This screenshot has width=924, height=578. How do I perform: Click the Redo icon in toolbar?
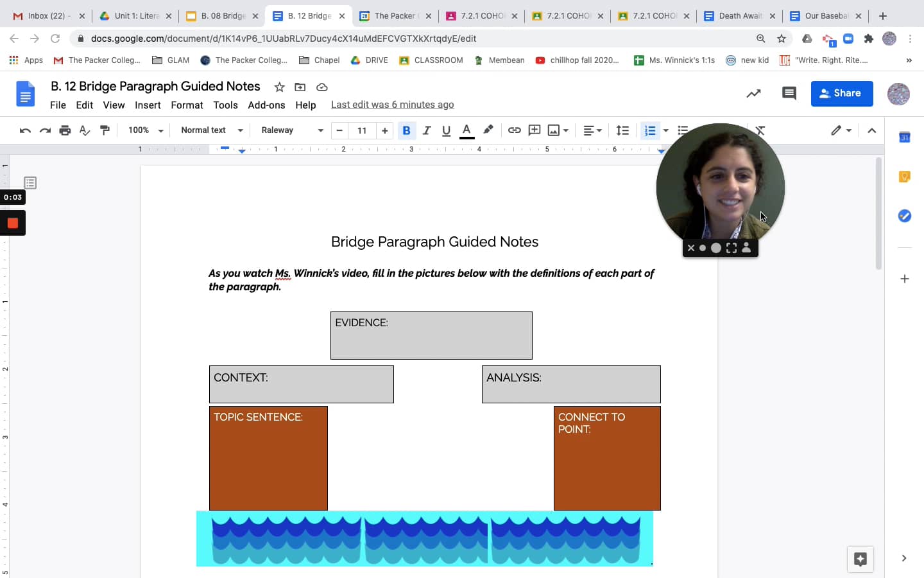pos(45,130)
